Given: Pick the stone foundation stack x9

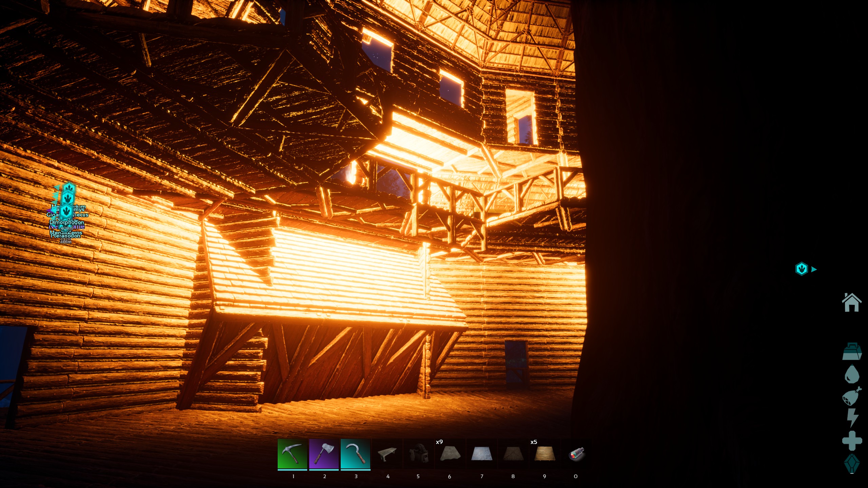Looking at the screenshot, I should click(x=450, y=454).
